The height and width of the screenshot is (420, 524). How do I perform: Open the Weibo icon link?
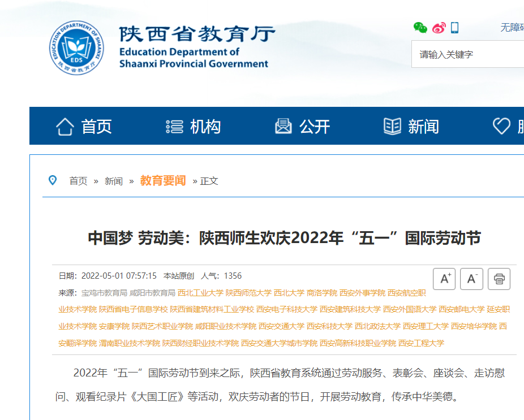[x=439, y=28]
